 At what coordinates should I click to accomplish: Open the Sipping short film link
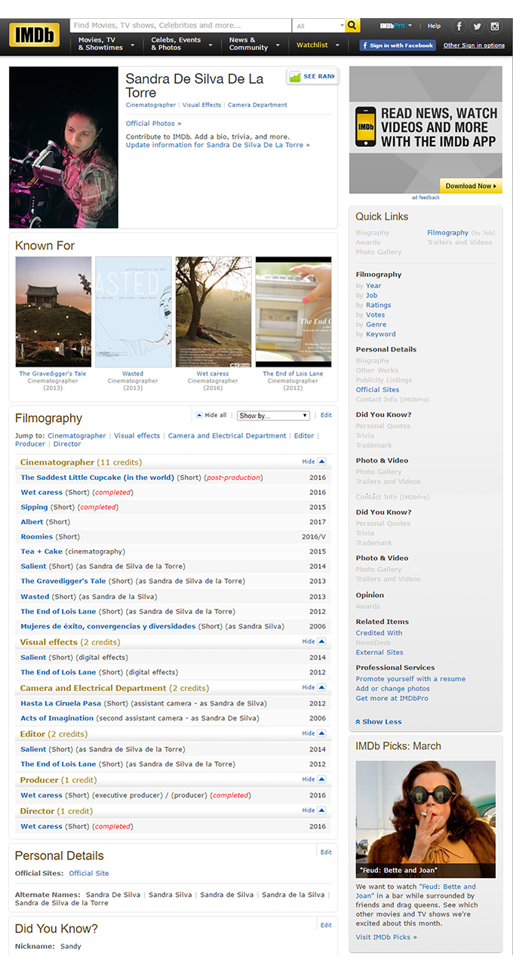coord(34,507)
